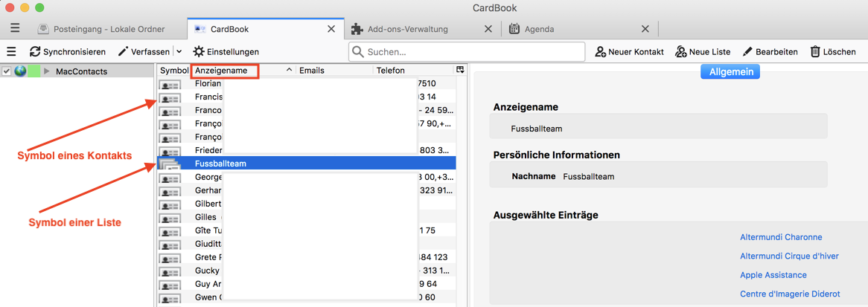Create a new contact with Neuer Kontakt
Image resolution: width=868 pixels, height=307 pixels.
629,52
